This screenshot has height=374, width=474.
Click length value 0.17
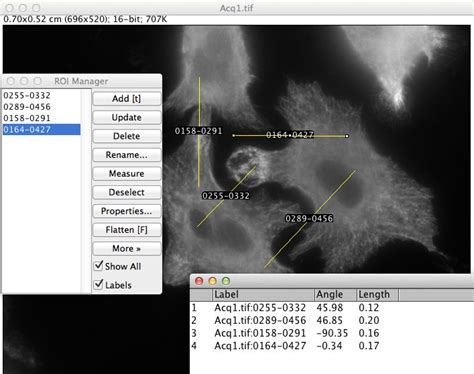[369, 345]
